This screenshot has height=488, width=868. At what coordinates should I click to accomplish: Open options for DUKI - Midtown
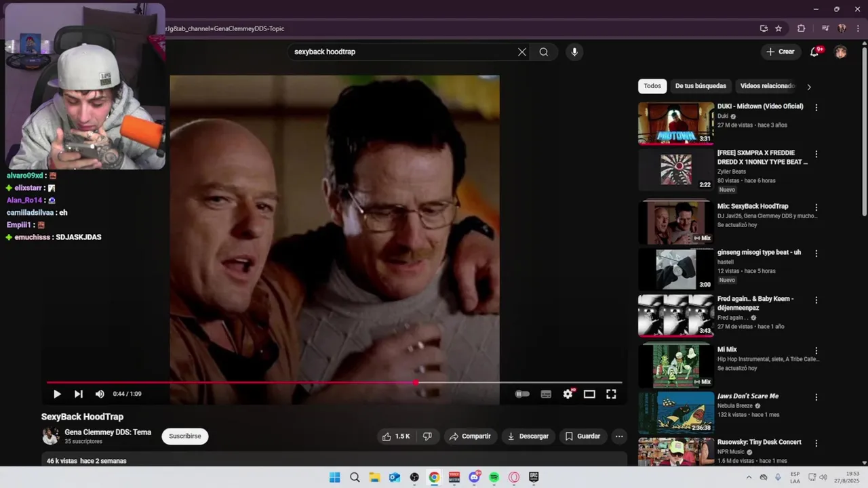[x=816, y=108]
